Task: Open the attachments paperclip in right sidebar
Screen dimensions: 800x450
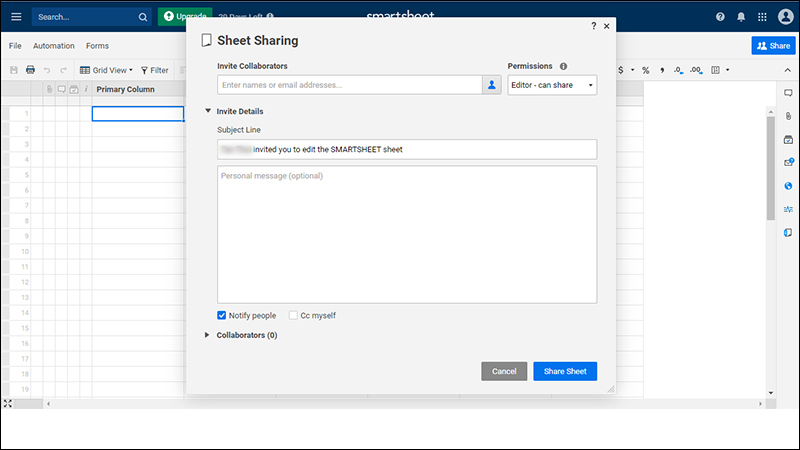Action: (788, 116)
